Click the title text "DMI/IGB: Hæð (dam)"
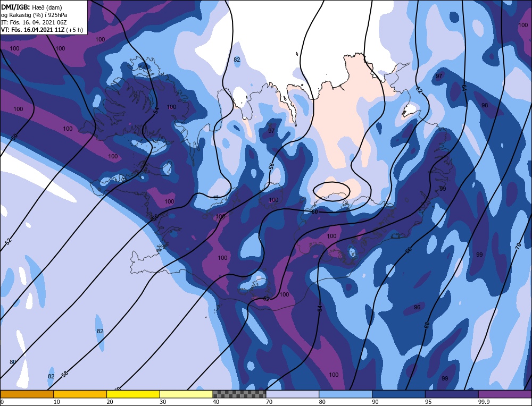The image size is (532, 406). click(x=31, y=7)
